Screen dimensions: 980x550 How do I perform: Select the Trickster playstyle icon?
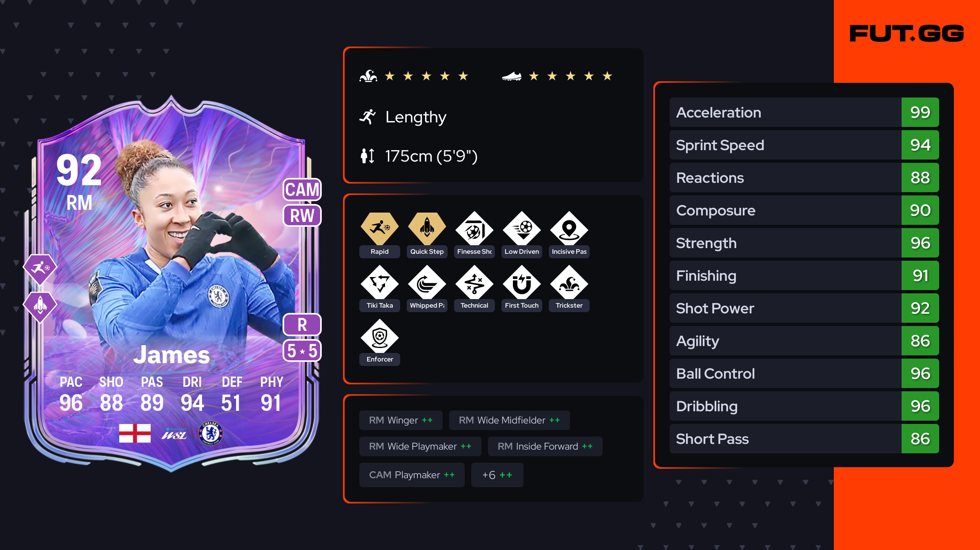569,282
